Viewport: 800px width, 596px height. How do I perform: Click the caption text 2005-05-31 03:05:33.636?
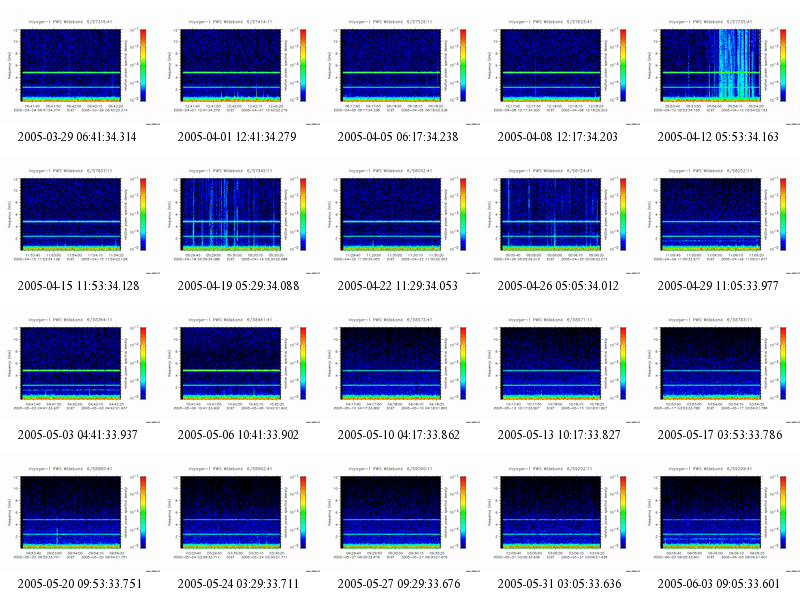click(560, 584)
